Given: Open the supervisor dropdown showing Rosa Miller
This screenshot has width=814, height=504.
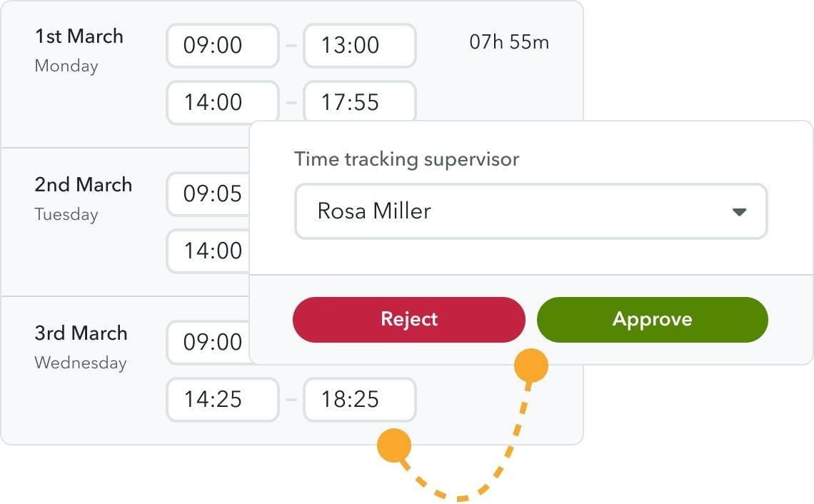Looking at the screenshot, I should 531,211.
